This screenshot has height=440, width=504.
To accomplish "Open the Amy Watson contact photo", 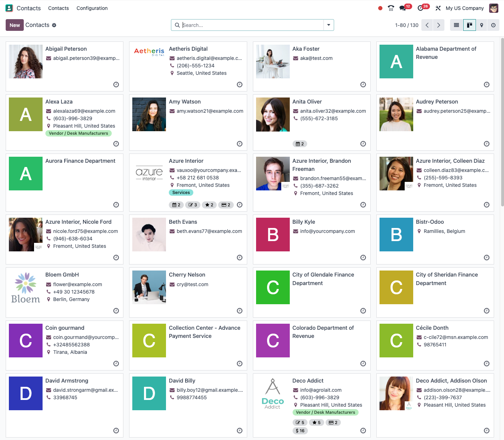I will (149, 114).
